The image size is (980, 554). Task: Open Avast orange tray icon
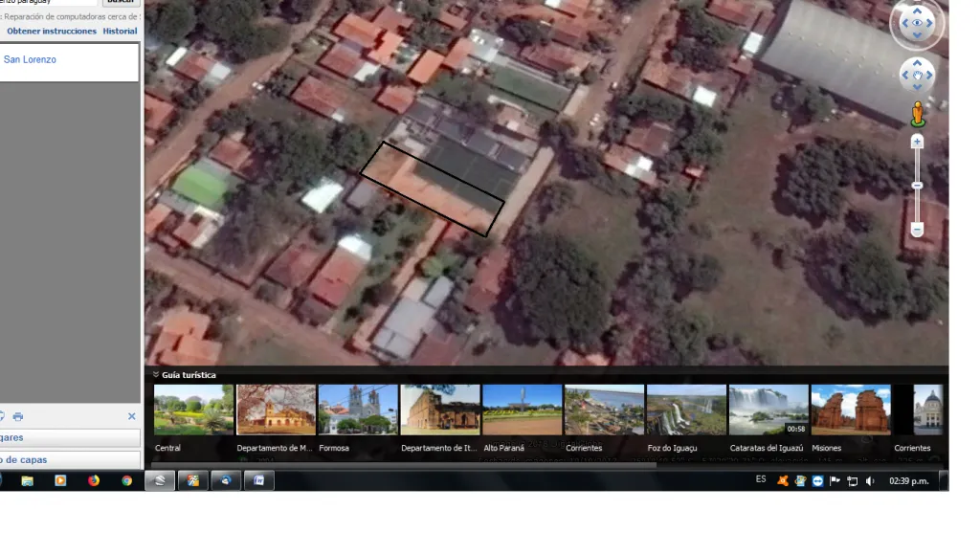point(783,481)
